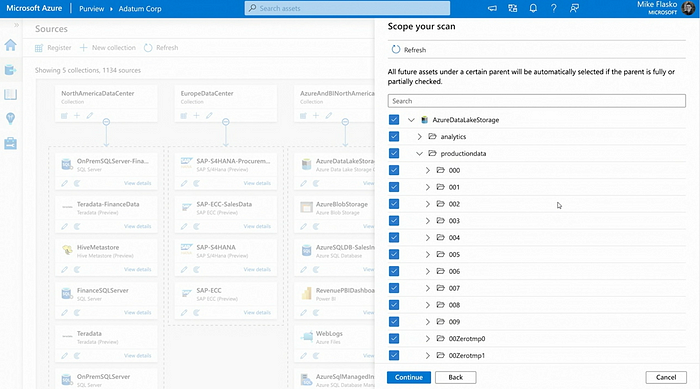
Task: Select the SAP-S4HANA source card
Action: [x=225, y=257]
